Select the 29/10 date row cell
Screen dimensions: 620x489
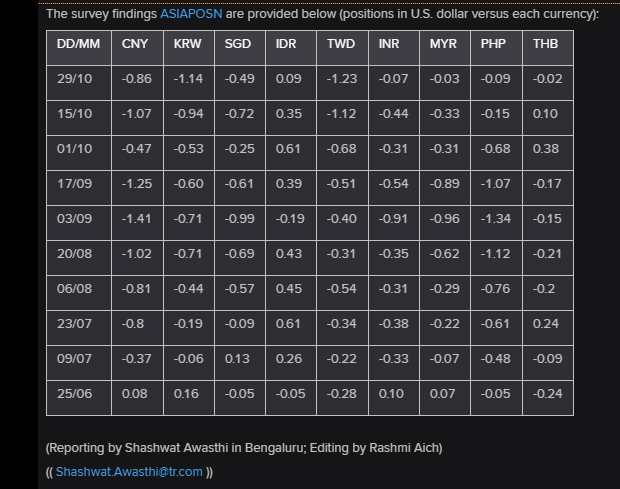point(76,79)
